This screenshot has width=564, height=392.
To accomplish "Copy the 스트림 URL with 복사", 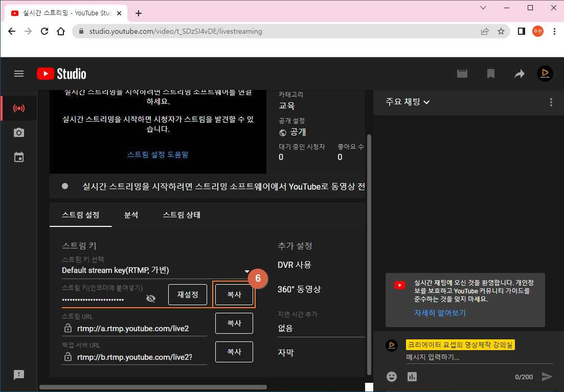I will click(x=234, y=323).
